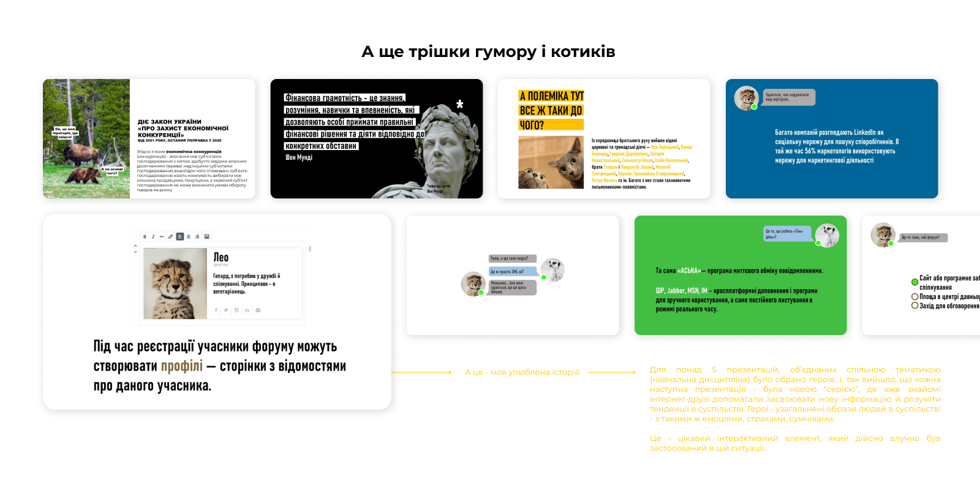980x490 pixels.
Task: Click the caption 'А це - моя улюблена історія'
Action: pyautogui.click(x=522, y=372)
